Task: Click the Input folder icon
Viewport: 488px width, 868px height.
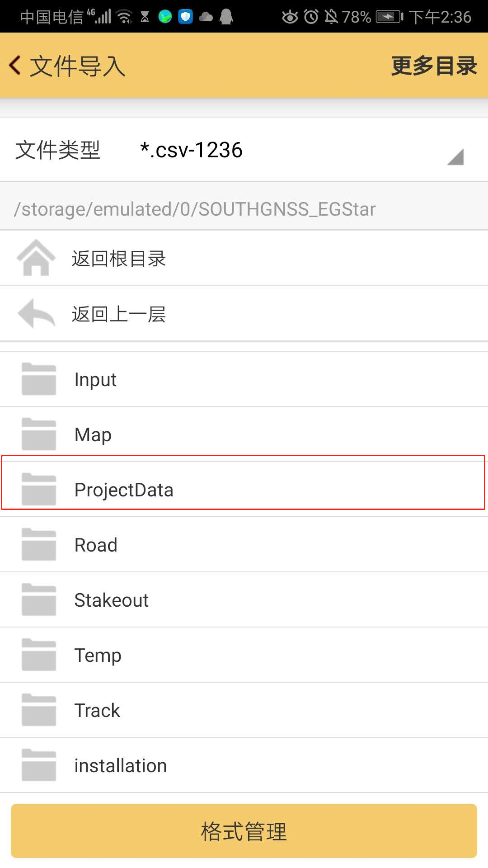Action: pos(39,379)
